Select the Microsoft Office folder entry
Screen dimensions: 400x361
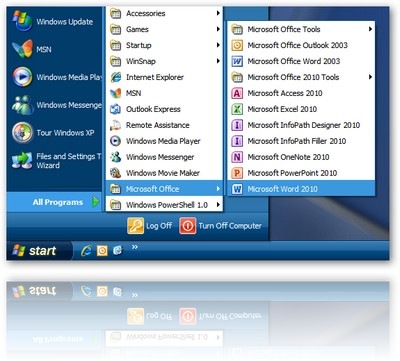coord(164,189)
